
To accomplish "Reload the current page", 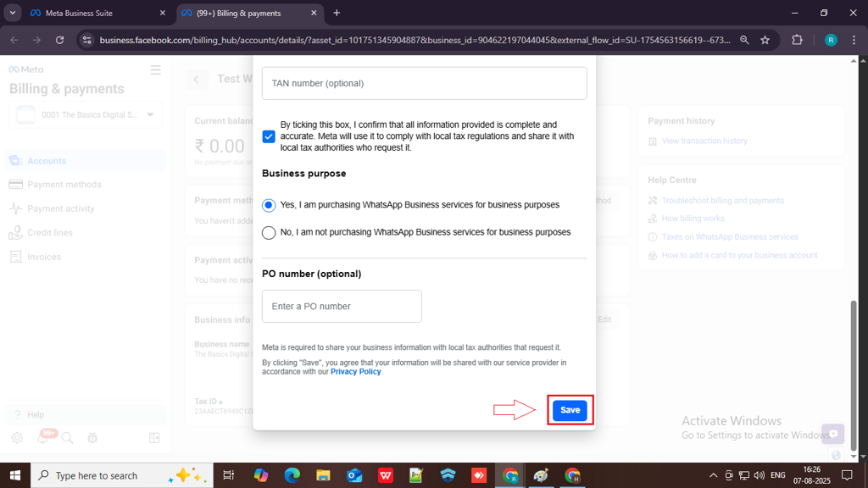I will (x=60, y=40).
